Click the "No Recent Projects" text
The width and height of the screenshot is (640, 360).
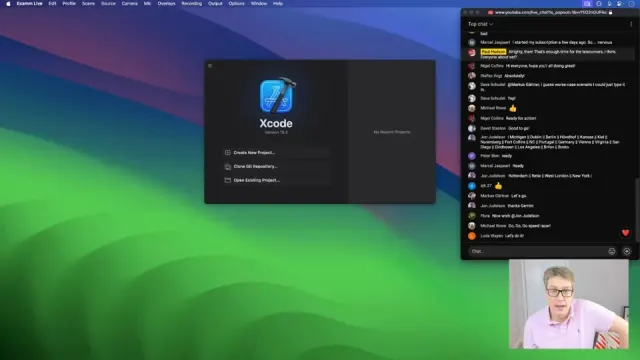pos(392,132)
